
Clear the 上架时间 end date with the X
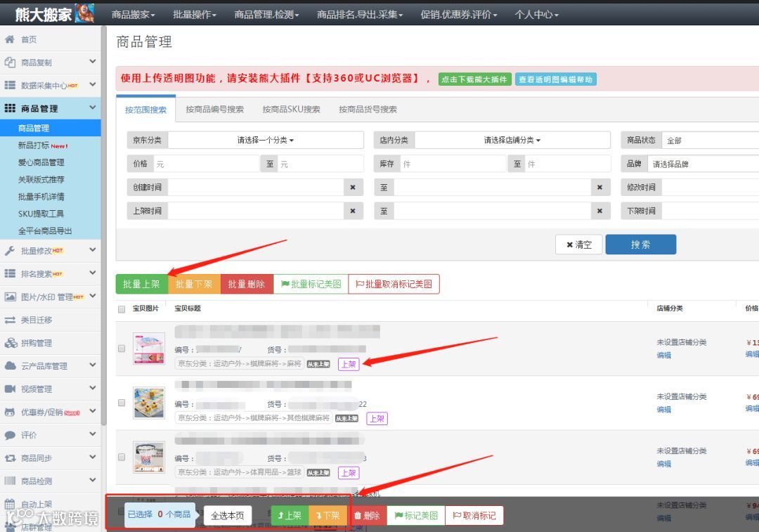(x=599, y=211)
